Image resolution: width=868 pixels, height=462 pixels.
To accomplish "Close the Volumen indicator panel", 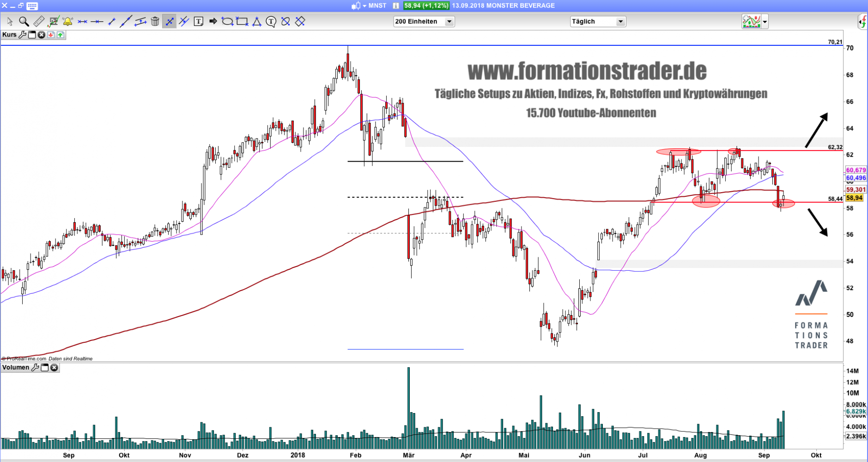I will pos(54,368).
